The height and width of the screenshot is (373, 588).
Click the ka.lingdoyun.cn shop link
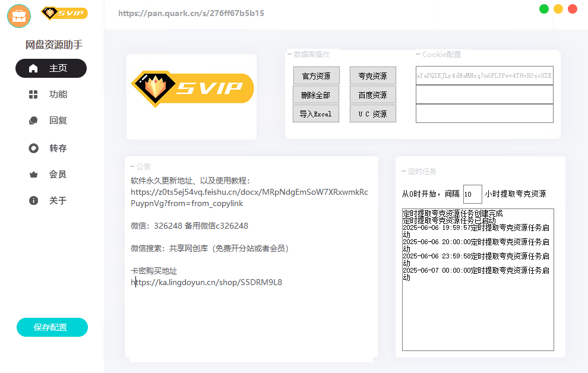coord(206,282)
